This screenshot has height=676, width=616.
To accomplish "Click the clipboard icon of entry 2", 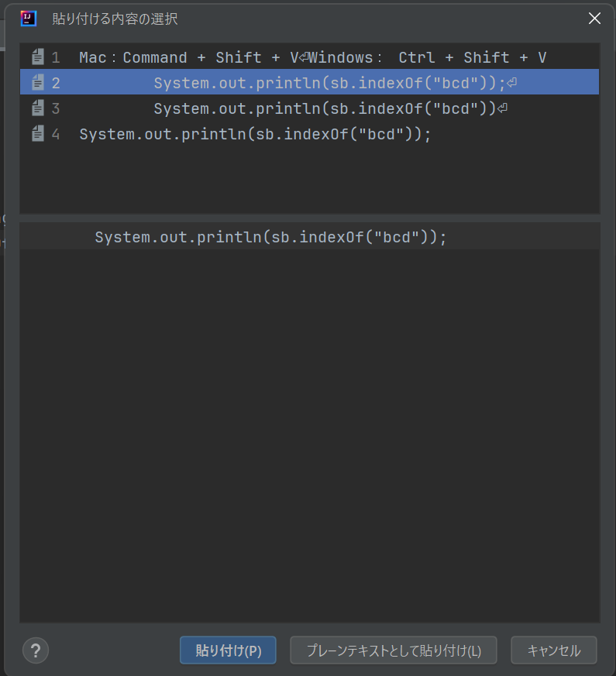I will point(38,83).
